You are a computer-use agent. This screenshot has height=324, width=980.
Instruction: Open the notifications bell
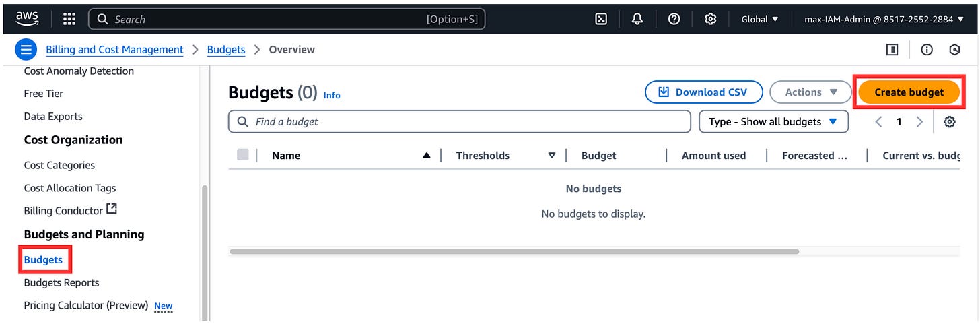click(637, 19)
